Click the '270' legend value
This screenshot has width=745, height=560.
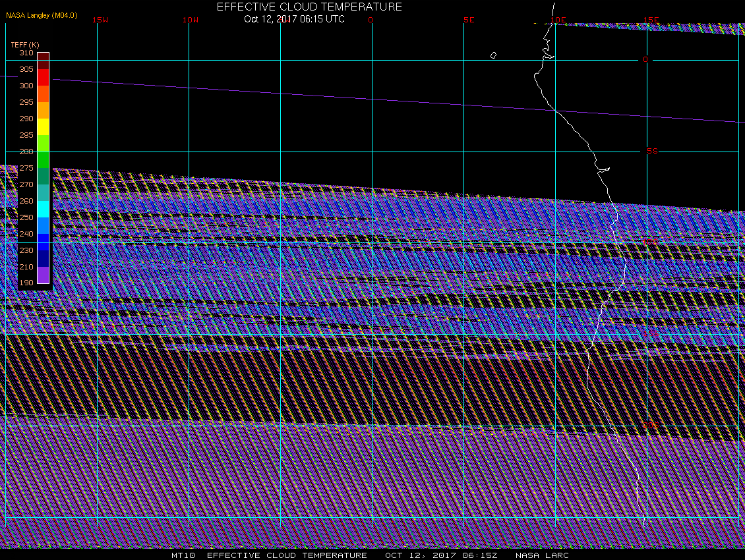point(26,184)
